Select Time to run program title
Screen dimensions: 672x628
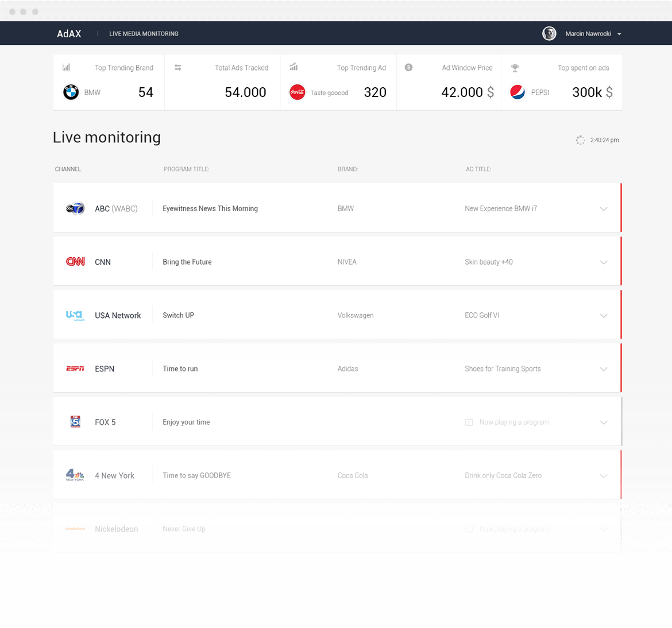180,369
